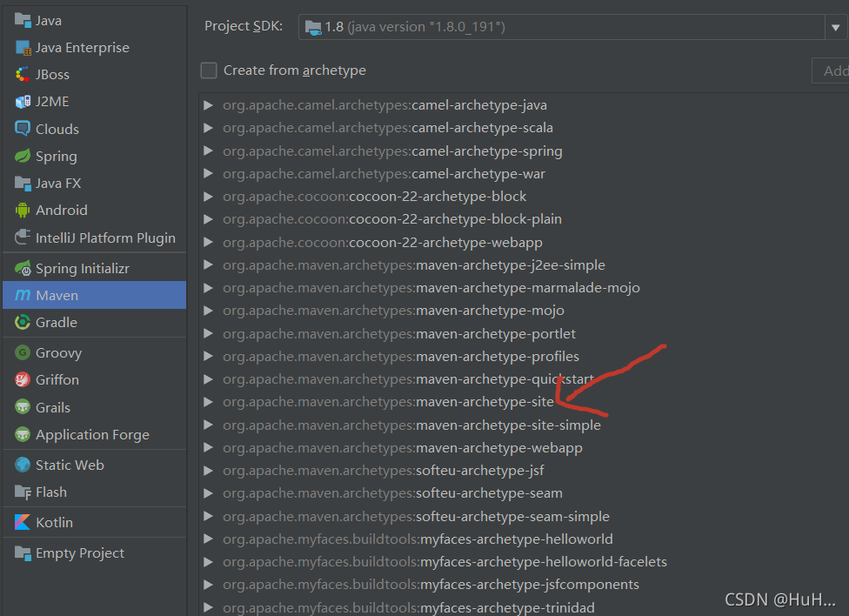Choose Empty Project label
The width and height of the screenshot is (849, 616).
[x=80, y=553]
